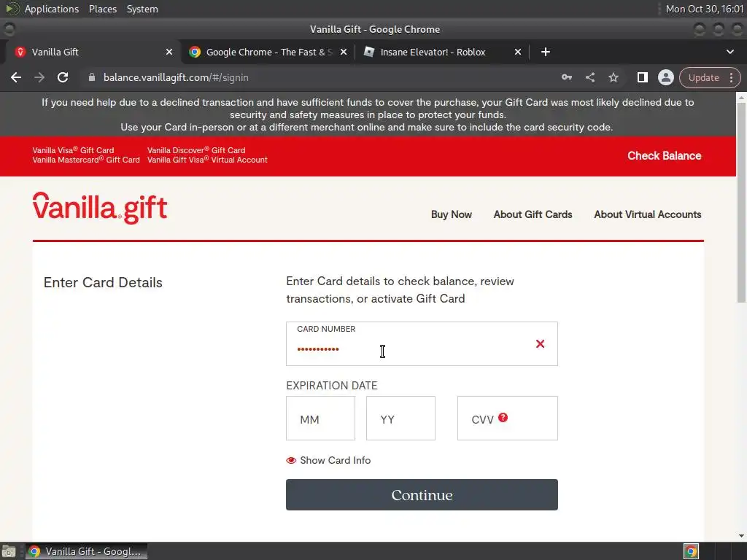Image resolution: width=747 pixels, height=560 pixels.
Task: Click Vanilla Discover Gift Card link
Action: (x=196, y=150)
